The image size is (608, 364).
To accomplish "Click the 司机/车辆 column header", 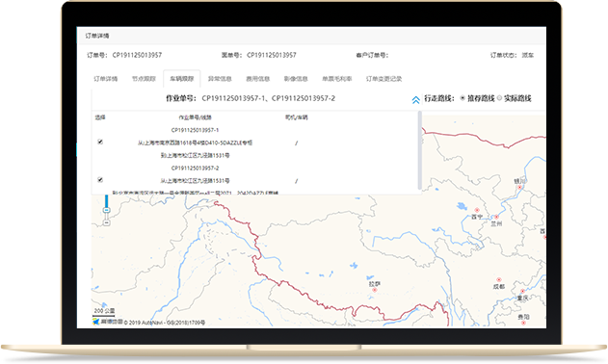I will 297,117.
